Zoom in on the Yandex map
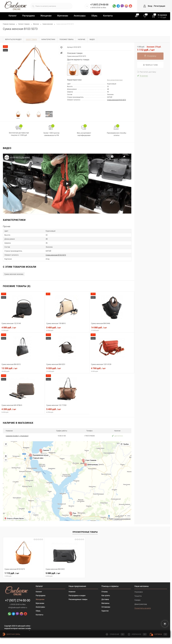 [6, 456]
